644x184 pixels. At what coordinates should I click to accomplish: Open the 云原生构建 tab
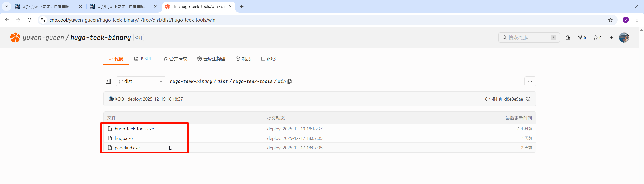211,59
